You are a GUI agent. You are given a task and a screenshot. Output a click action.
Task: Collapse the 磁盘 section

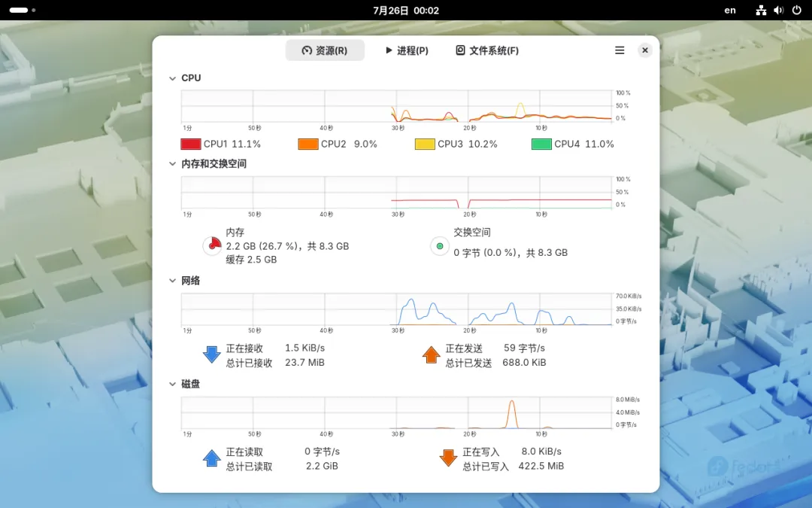click(x=172, y=384)
